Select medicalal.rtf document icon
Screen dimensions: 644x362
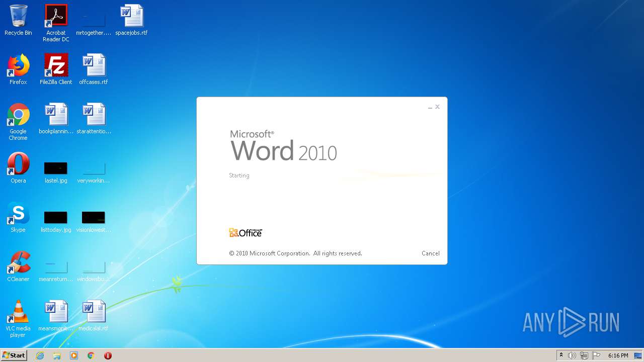pyautogui.click(x=94, y=316)
